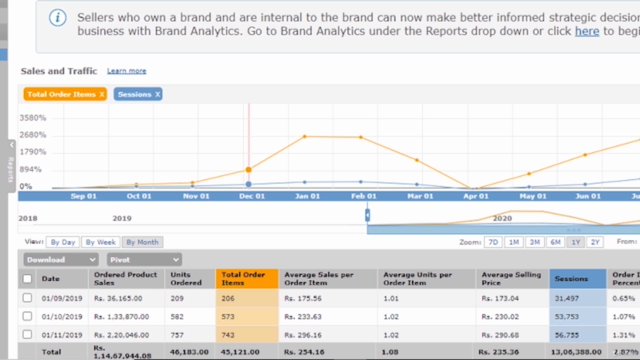Check the 01/11/2019 row checkbox
The width and height of the screenshot is (640, 360).
pyautogui.click(x=27, y=335)
